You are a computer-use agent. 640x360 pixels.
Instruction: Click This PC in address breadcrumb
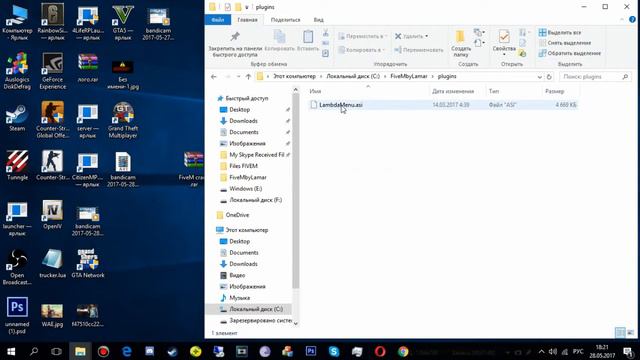coord(294,76)
